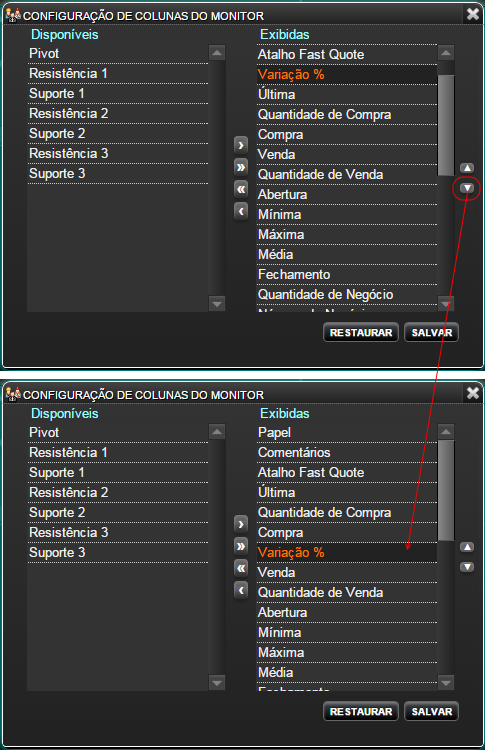Select Atalho Fast Quote in lower dialog
485x750 pixels.
coord(347,473)
